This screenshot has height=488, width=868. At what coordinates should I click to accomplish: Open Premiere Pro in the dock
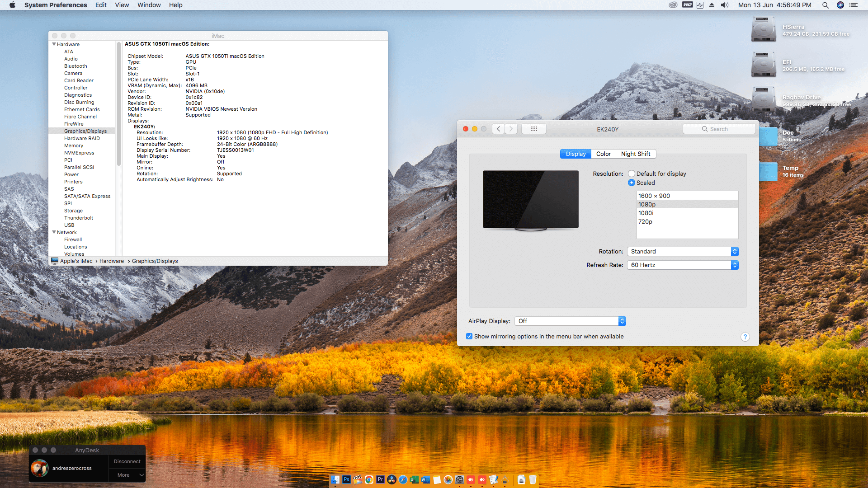coord(380,479)
